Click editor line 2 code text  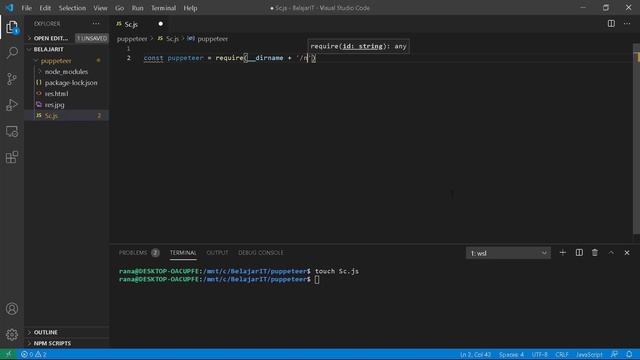(x=229, y=58)
